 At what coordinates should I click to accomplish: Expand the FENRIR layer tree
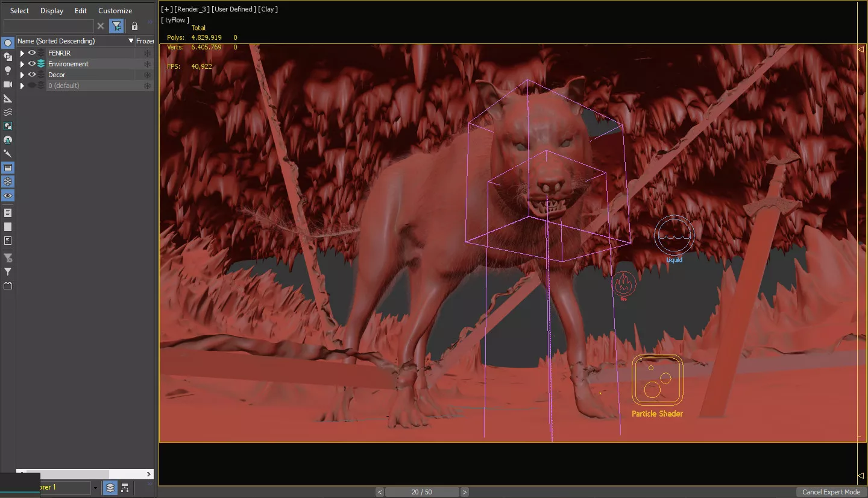(22, 53)
